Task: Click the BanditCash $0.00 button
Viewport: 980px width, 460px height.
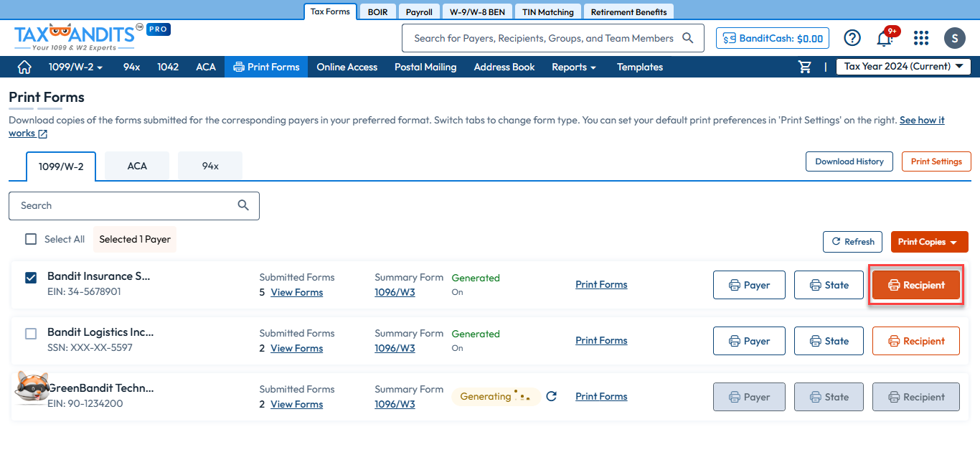Action: coord(773,38)
